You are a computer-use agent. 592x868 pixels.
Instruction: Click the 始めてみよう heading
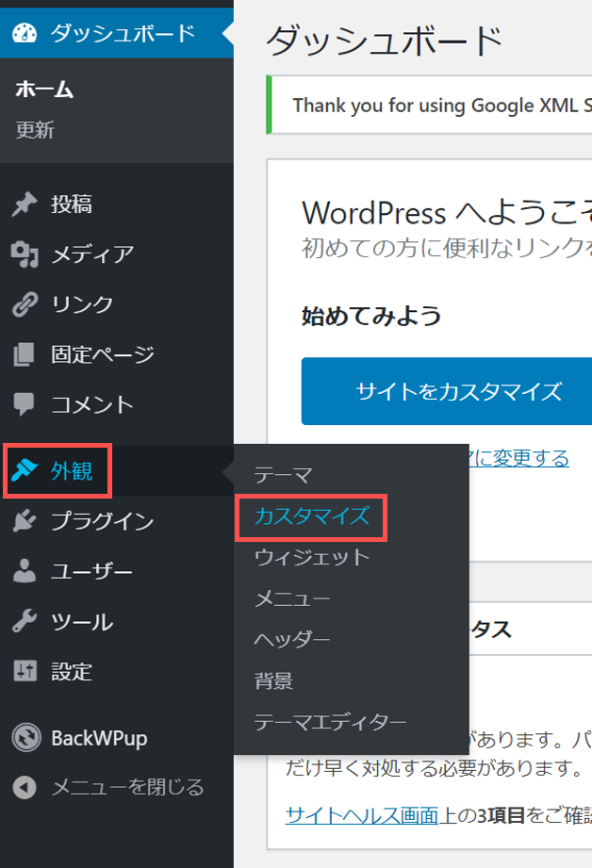tap(371, 316)
